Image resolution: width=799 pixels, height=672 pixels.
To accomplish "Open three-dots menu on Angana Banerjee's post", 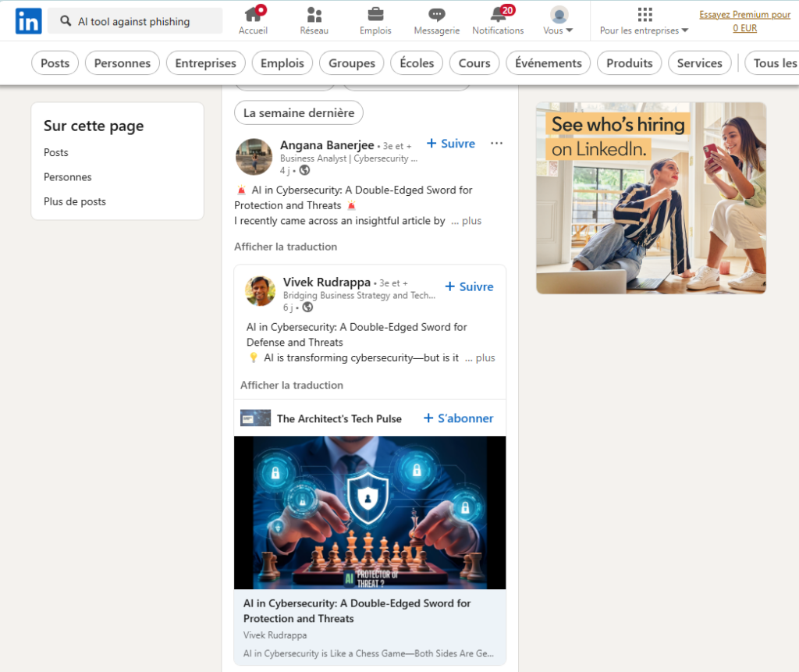I will point(496,144).
